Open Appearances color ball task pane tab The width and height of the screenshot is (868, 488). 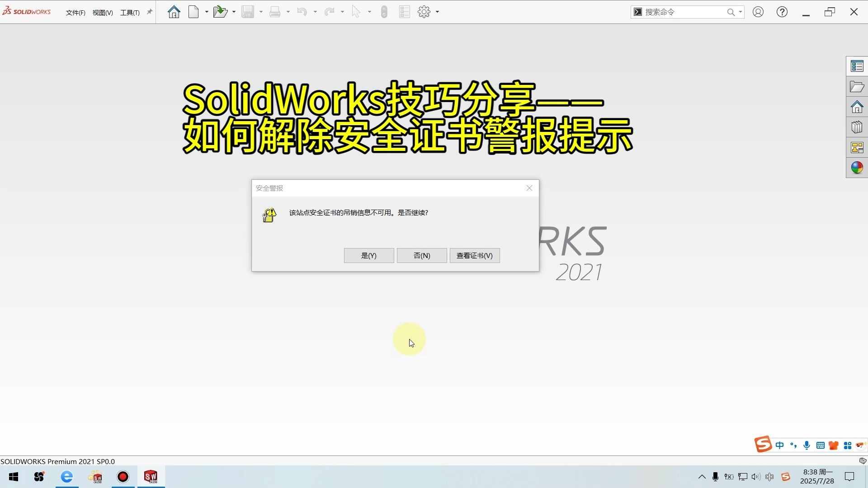point(857,168)
